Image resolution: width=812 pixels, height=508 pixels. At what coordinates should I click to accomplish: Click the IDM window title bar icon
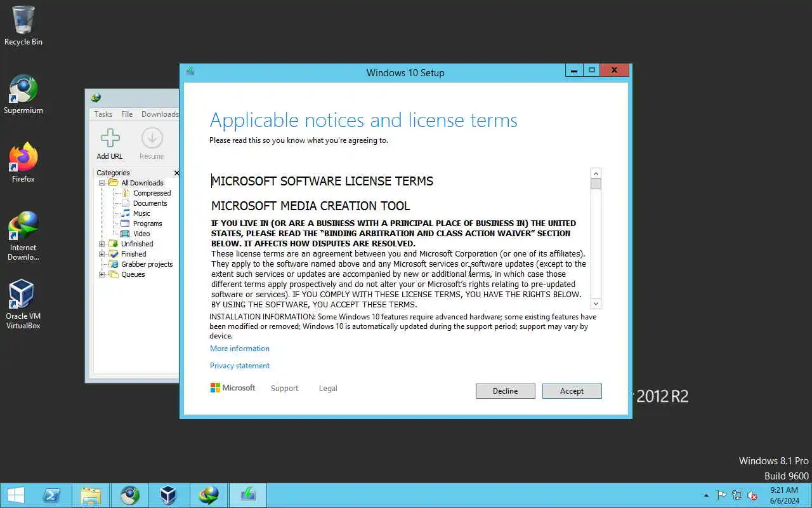[96, 98]
